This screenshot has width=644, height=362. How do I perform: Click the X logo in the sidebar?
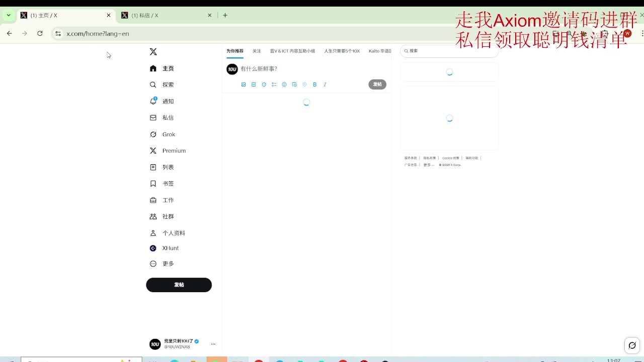point(153,52)
